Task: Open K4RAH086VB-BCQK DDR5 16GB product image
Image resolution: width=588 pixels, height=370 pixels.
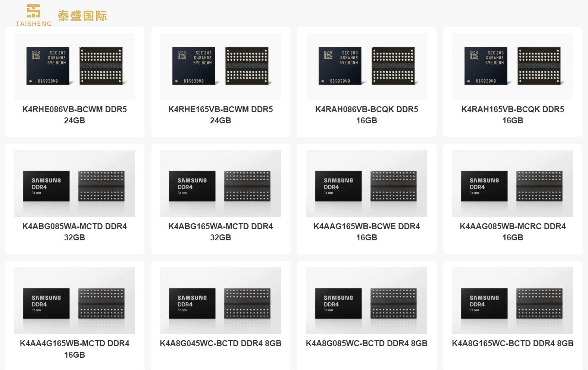Action: 367,66
